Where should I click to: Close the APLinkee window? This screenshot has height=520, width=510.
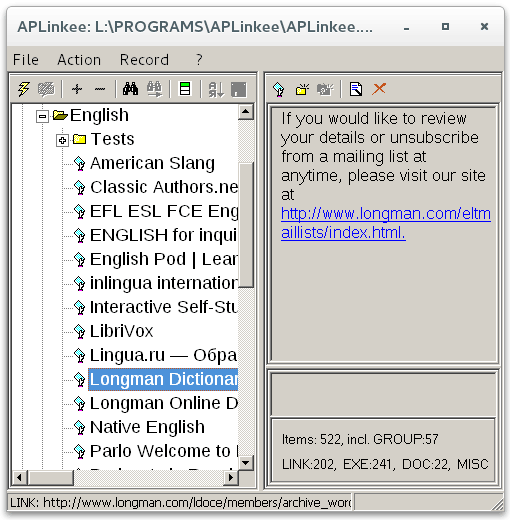pos(484,26)
